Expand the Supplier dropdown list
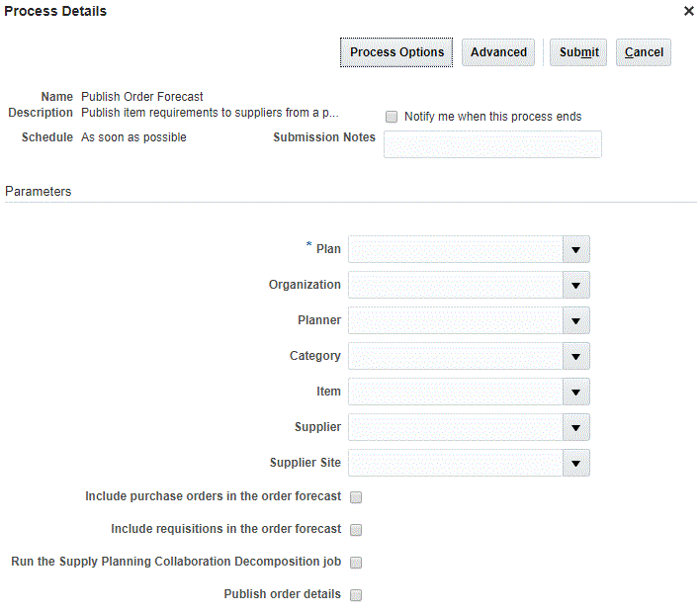700x615 pixels. 575,427
